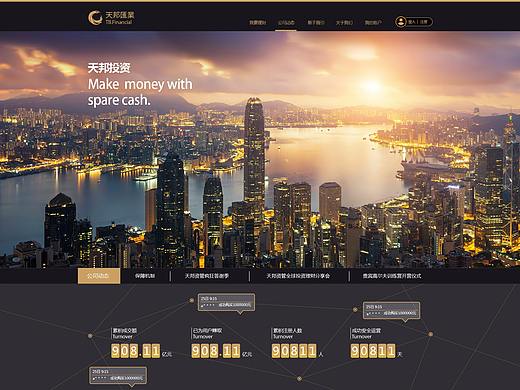The width and height of the screenshot is (520, 390).
Task: Click 'Make money with spare cash.' banner text
Action: [140, 92]
